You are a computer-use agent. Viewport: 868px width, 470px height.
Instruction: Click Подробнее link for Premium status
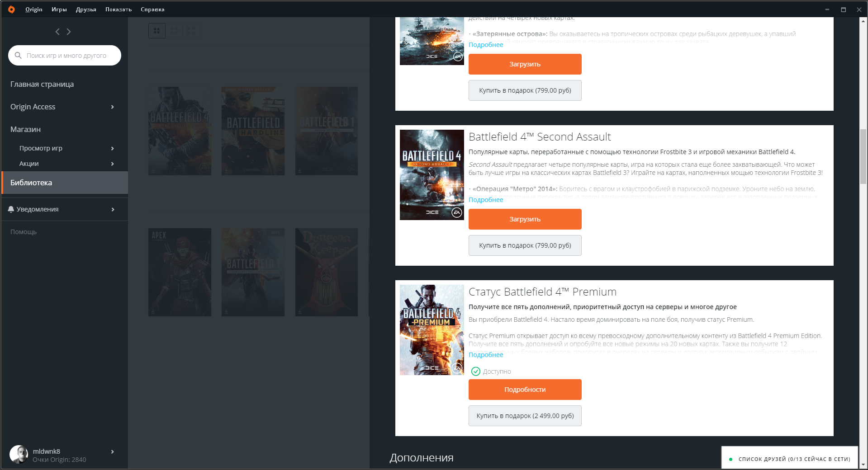(x=486, y=355)
